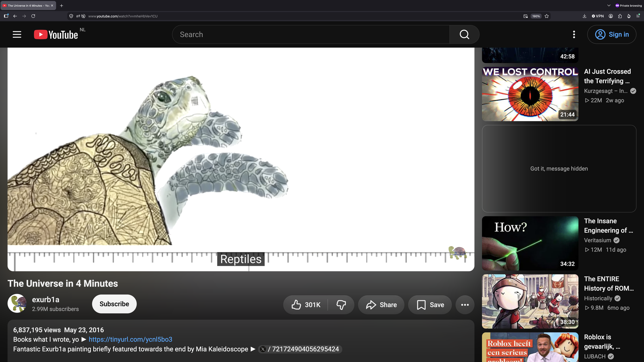Open the Firefox View toolbar icon

[x=6, y=16]
